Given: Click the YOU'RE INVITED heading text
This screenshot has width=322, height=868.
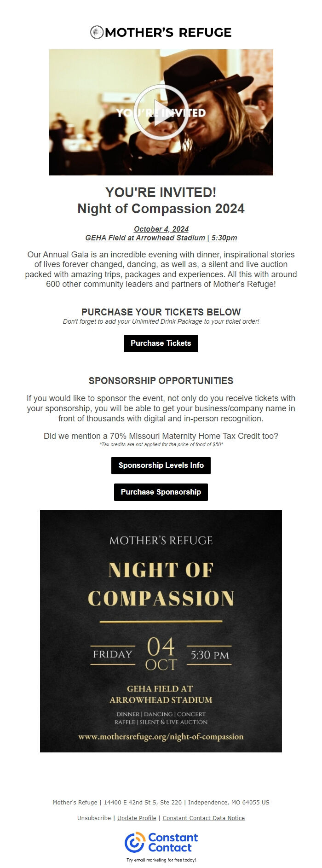Looking at the screenshot, I should pyautogui.click(x=161, y=192).
